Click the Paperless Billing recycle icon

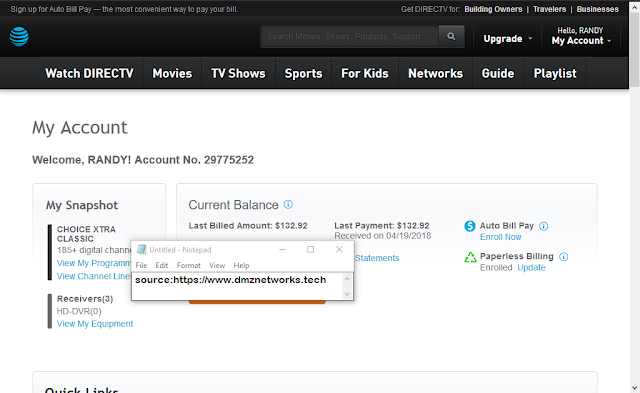(x=470, y=257)
